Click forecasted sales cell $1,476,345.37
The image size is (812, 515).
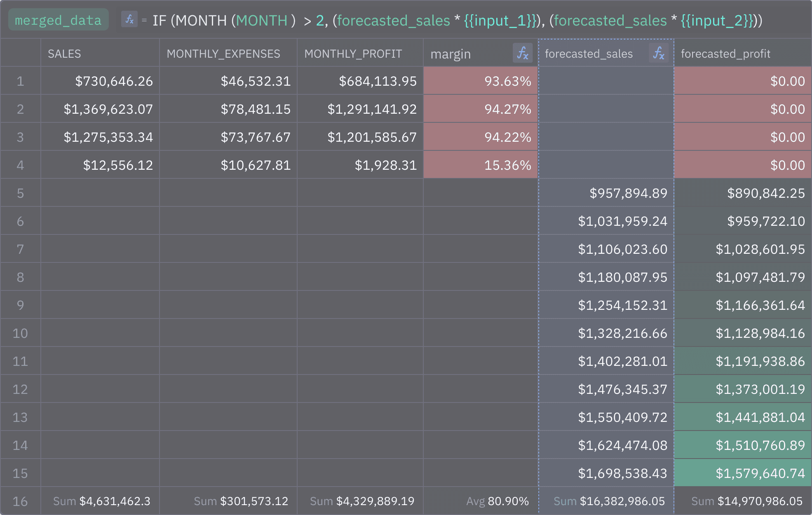606,389
